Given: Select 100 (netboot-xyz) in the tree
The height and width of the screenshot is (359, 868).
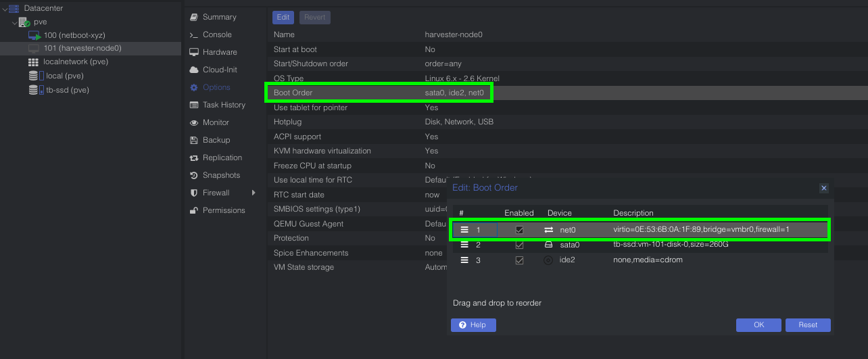Looking at the screenshot, I should (74, 35).
